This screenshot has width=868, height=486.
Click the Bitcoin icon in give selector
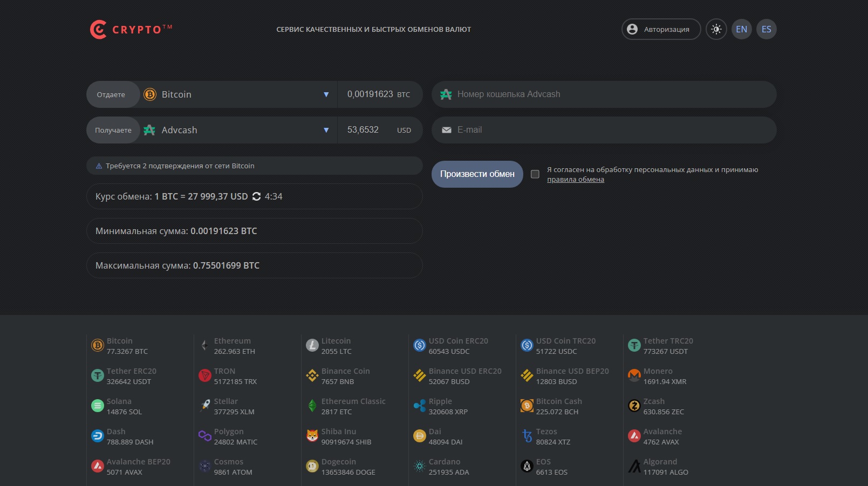coord(150,94)
